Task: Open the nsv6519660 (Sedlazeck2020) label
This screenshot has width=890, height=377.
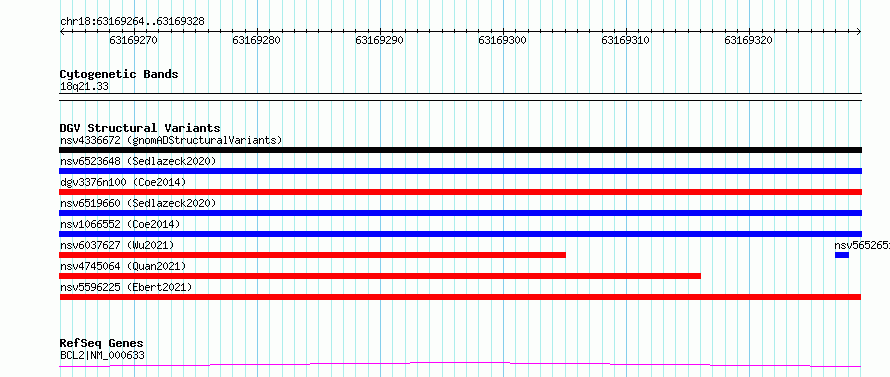Action: click(x=138, y=203)
